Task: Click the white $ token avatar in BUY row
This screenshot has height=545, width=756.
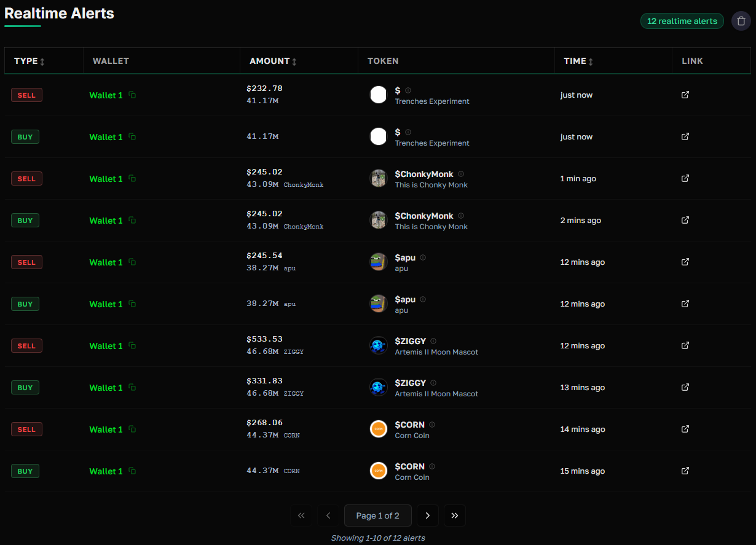Action: point(379,136)
